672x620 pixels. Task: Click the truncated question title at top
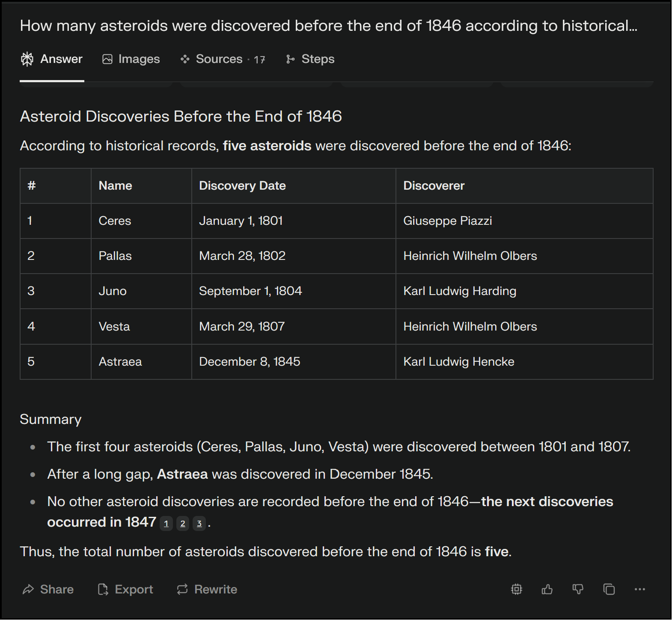[328, 26]
